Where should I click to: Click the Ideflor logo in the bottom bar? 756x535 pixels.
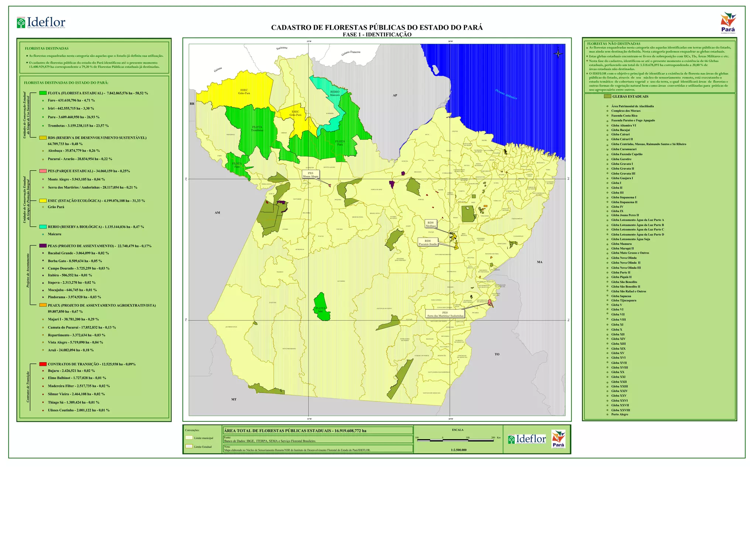pos(527,439)
